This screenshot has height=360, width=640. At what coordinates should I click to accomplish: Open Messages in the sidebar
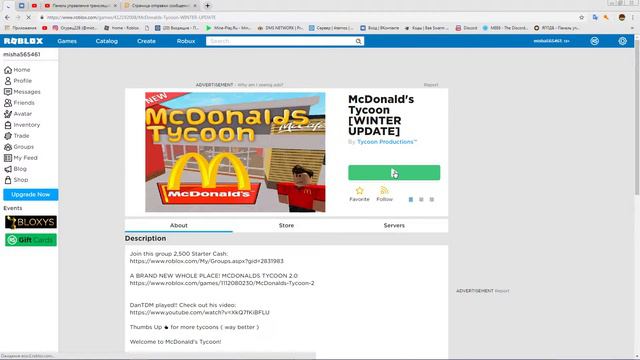tap(22, 92)
